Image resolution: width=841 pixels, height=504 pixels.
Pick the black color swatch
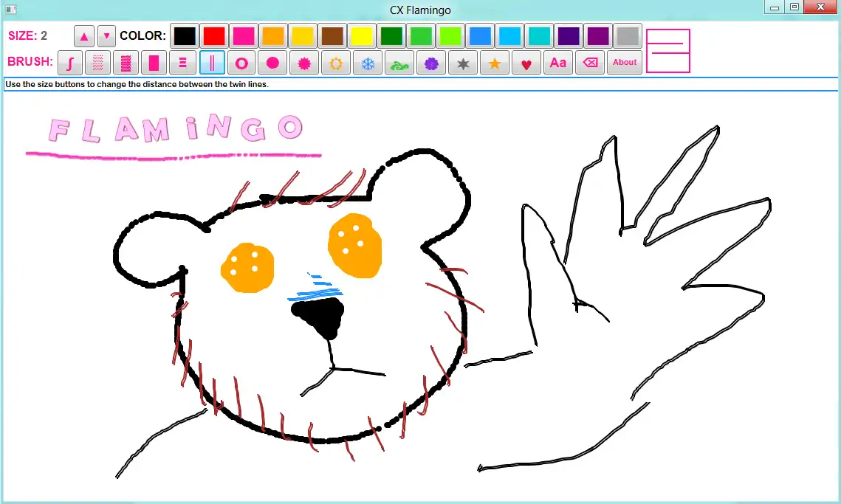click(185, 36)
